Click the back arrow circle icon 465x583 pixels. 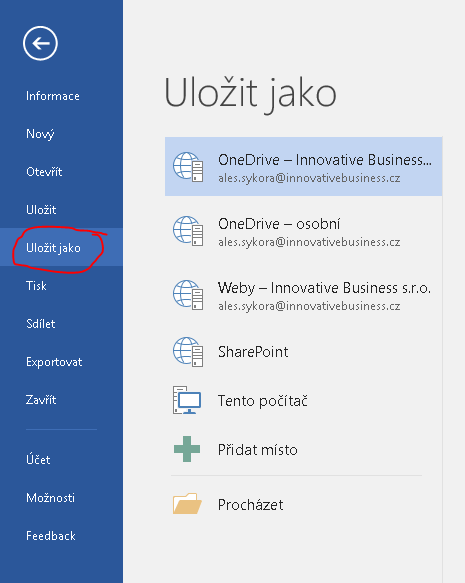40,44
